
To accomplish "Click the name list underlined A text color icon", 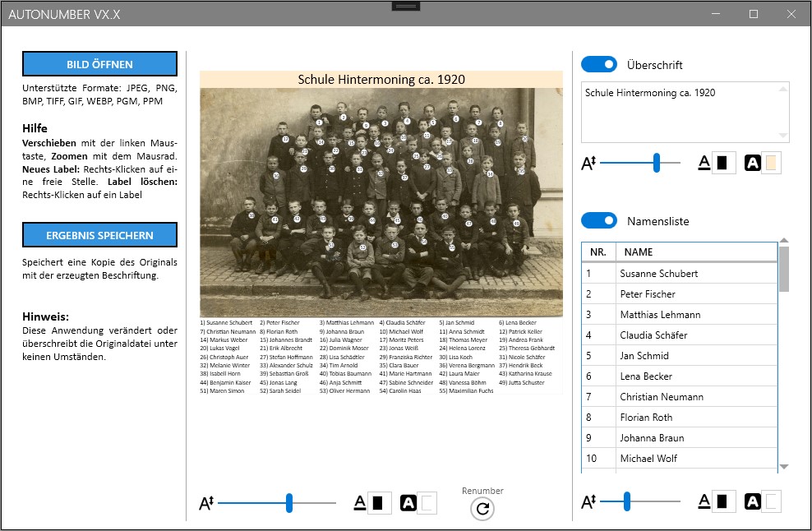I will click(704, 501).
